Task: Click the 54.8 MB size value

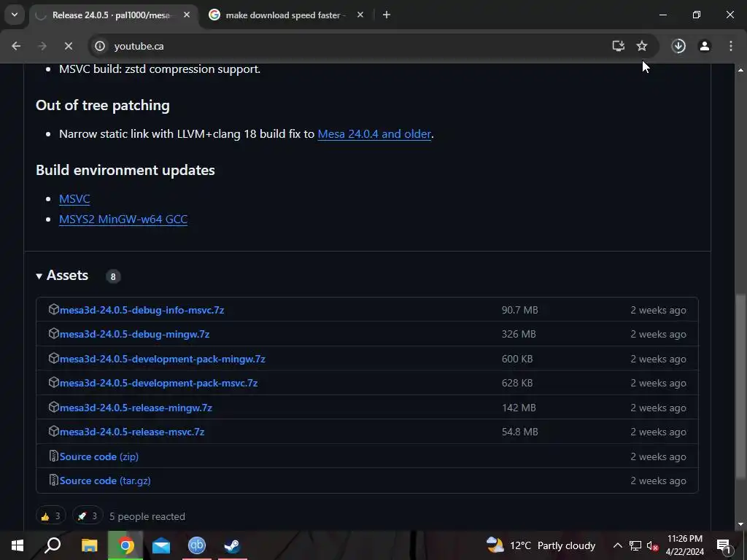Action: point(519,432)
